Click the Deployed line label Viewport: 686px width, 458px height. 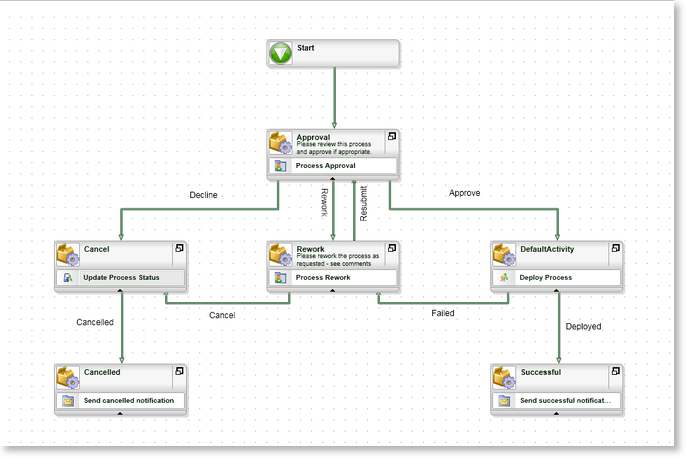point(583,326)
